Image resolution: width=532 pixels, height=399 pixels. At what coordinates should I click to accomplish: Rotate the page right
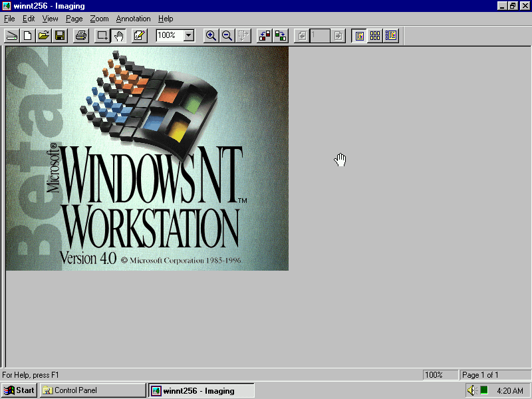tap(281, 36)
